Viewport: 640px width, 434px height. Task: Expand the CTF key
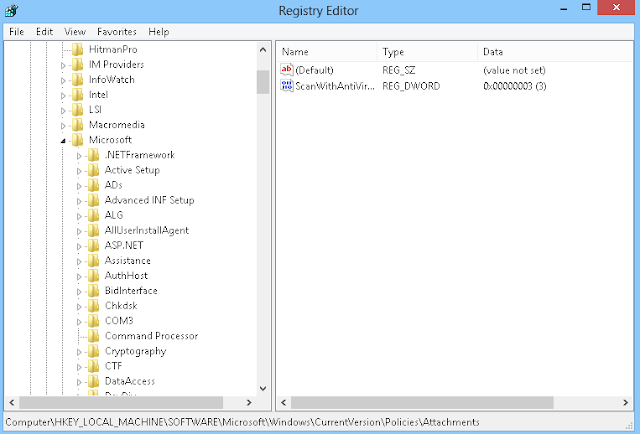[x=79, y=367]
